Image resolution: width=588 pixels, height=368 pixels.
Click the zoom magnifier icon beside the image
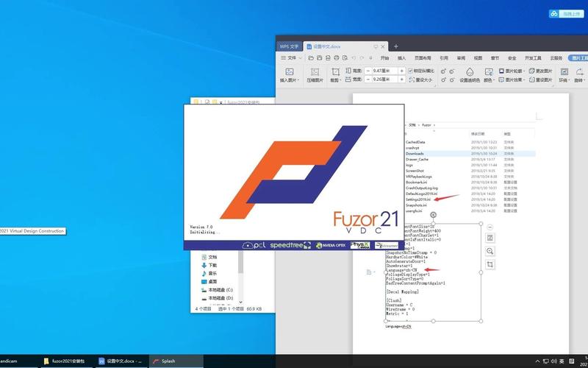[x=490, y=251]
